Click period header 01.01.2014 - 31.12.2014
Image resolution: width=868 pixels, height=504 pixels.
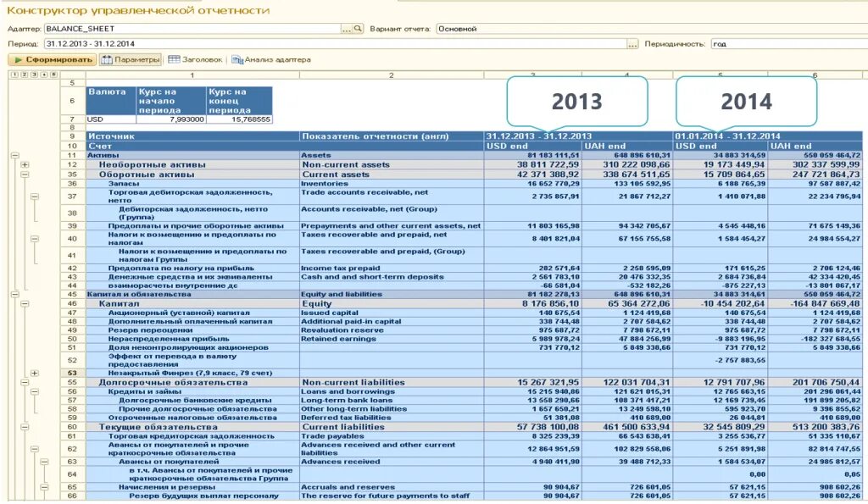pos(767,136)
